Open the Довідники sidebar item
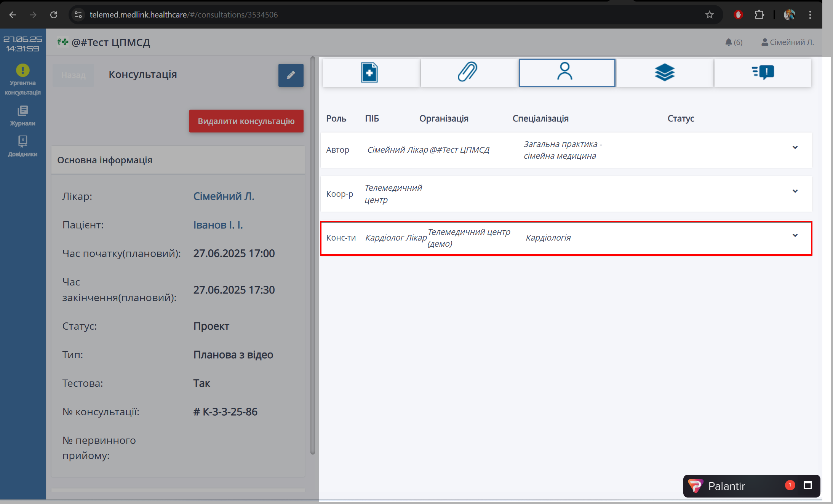Viewport: 833px width, 504px height. (22, 147)
